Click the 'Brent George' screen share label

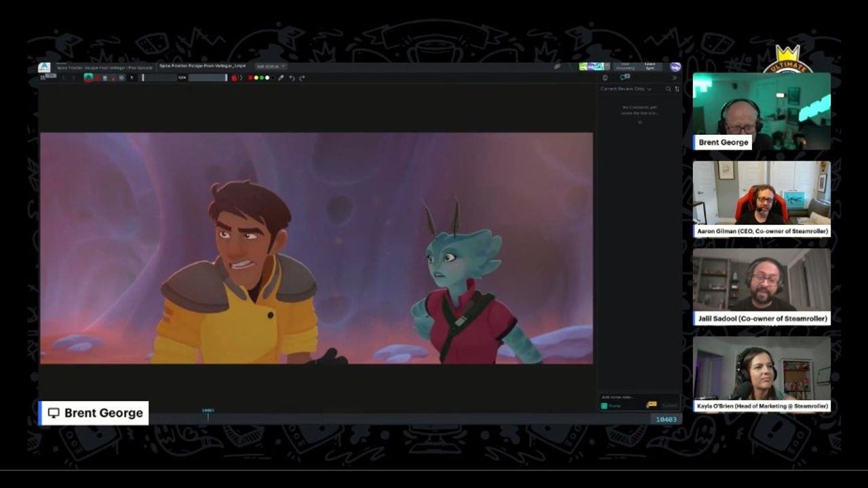coord(94,413)
